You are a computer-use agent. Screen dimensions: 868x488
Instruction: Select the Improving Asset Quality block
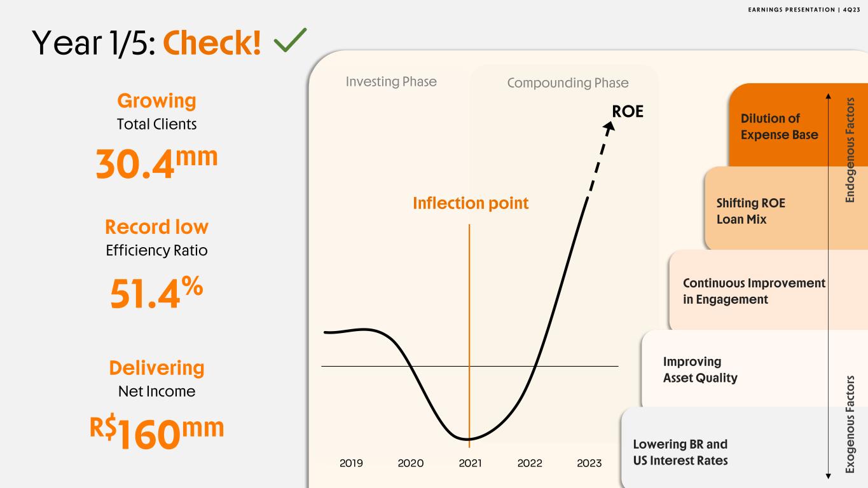point(700,370)
